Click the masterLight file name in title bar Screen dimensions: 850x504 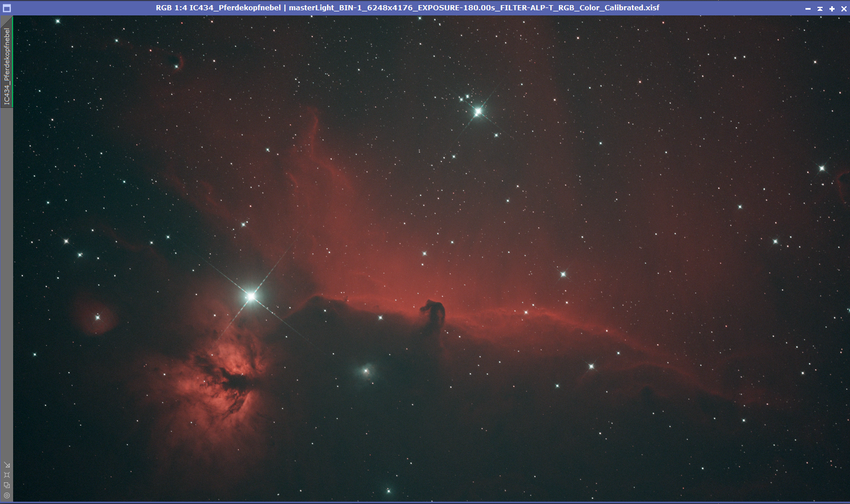tap(474, 8)
